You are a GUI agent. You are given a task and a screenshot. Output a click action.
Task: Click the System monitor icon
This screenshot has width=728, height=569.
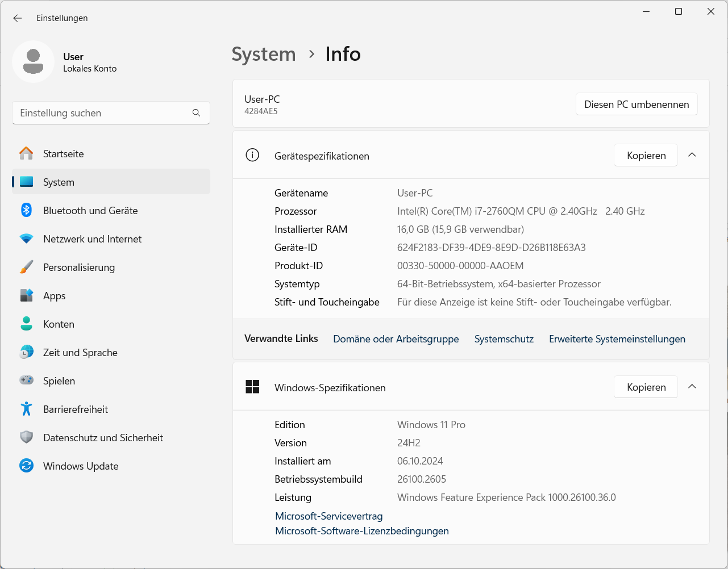coord(26,182)
